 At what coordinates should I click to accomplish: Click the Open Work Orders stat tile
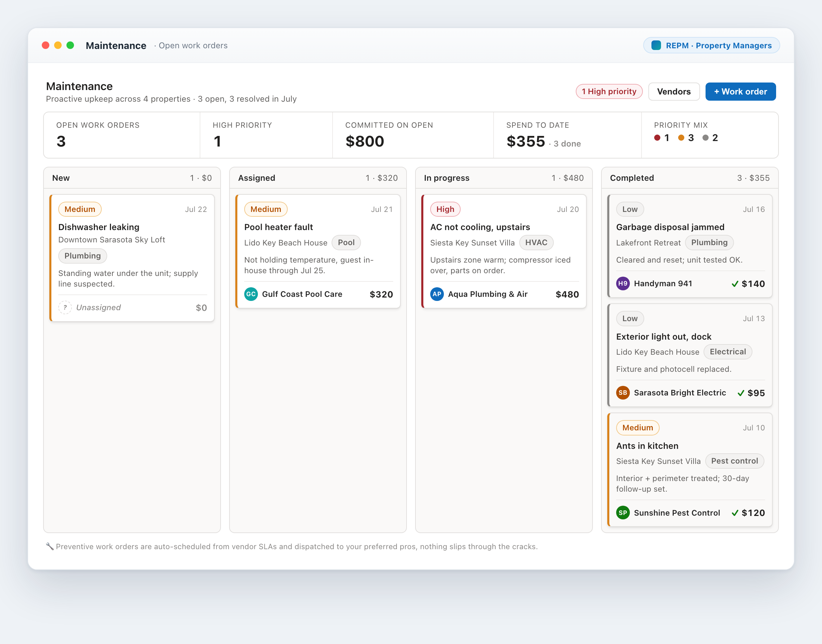point(122,135)
